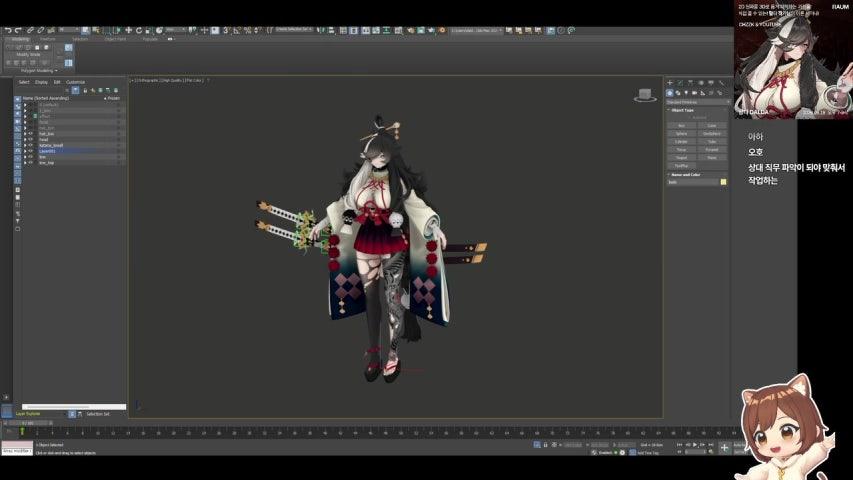Select the Unlink Selection tool

click(x=41, y=30)
